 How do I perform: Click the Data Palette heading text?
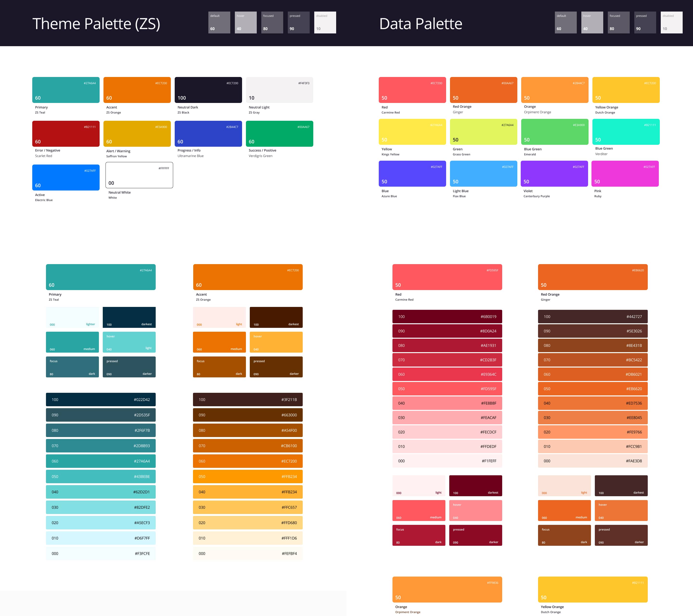pyautogui.click(x=420, y=24)
